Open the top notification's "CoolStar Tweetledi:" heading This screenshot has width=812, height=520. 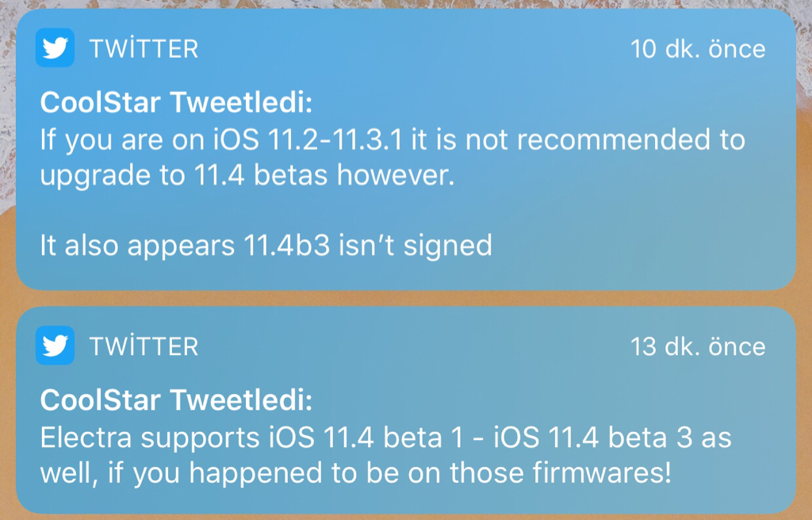click(x=176, y=104)
